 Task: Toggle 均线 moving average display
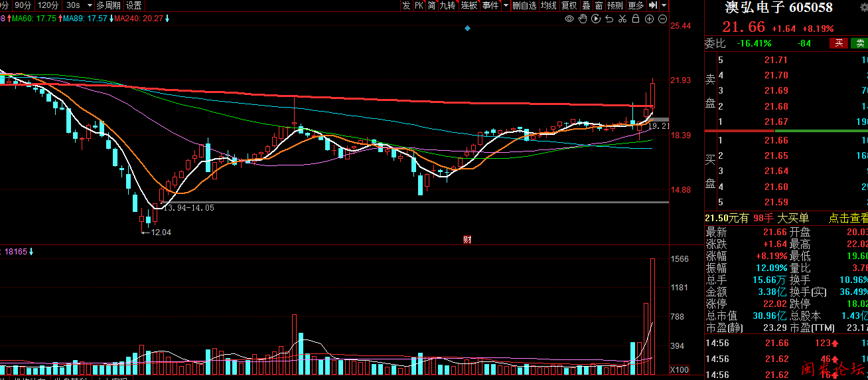point(548,5)
